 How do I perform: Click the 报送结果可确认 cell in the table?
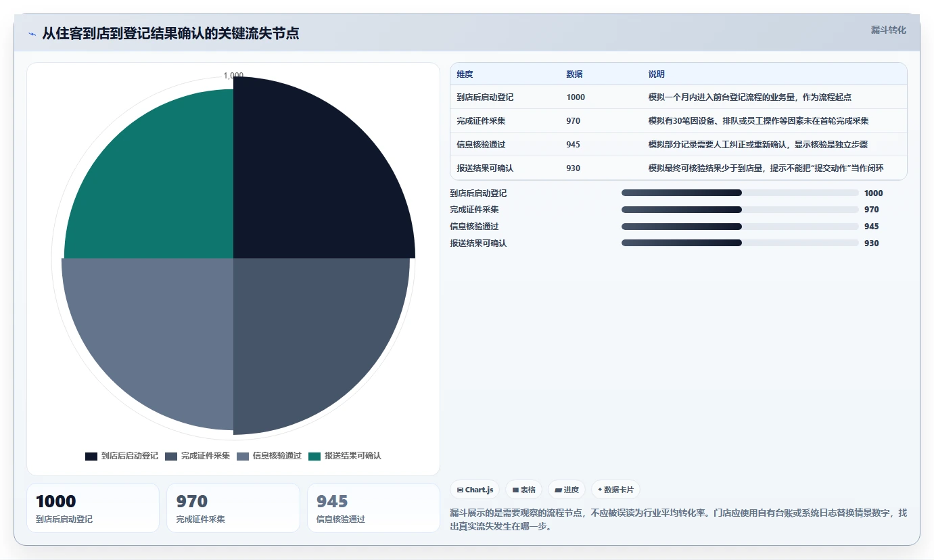(485, 168)
